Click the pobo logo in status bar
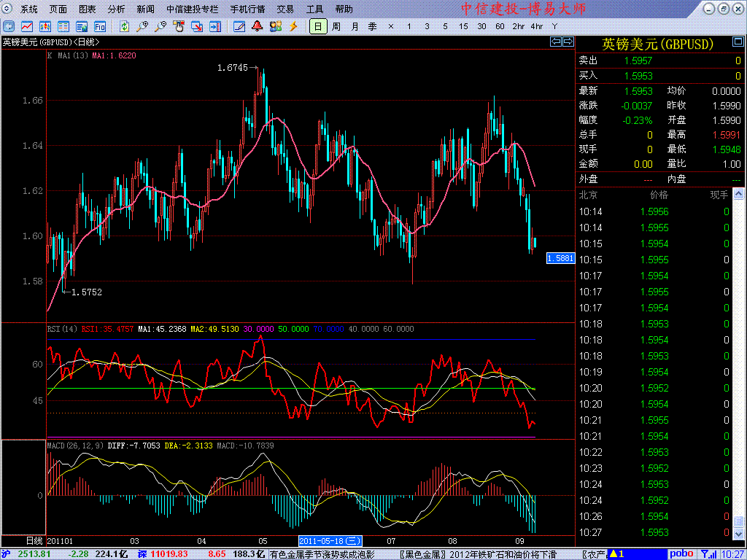Viewport: 747px width, 560px height. [681, 554]
